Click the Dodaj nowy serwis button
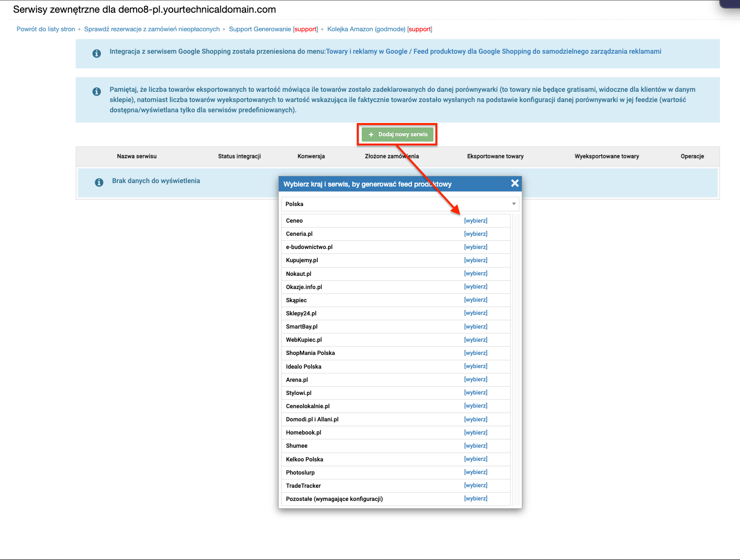Image resolution: width=740 pixels, height=560 pixels. (x=397, y=134)
